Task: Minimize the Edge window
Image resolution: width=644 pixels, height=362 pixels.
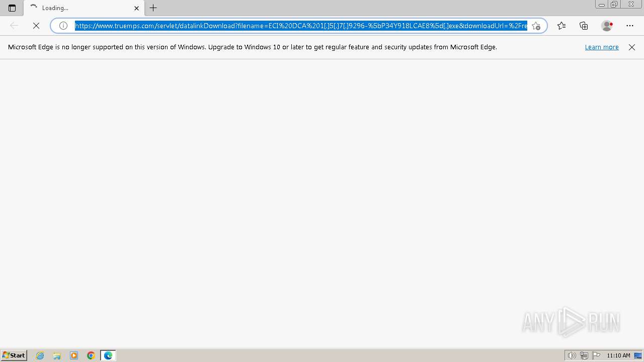Action: (x=602, y=5)
